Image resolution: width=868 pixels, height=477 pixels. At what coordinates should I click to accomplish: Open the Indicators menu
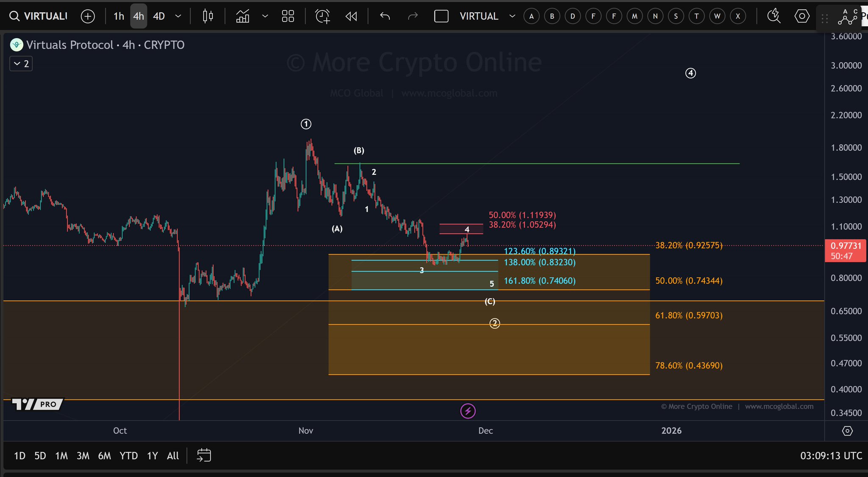[242, 16]
